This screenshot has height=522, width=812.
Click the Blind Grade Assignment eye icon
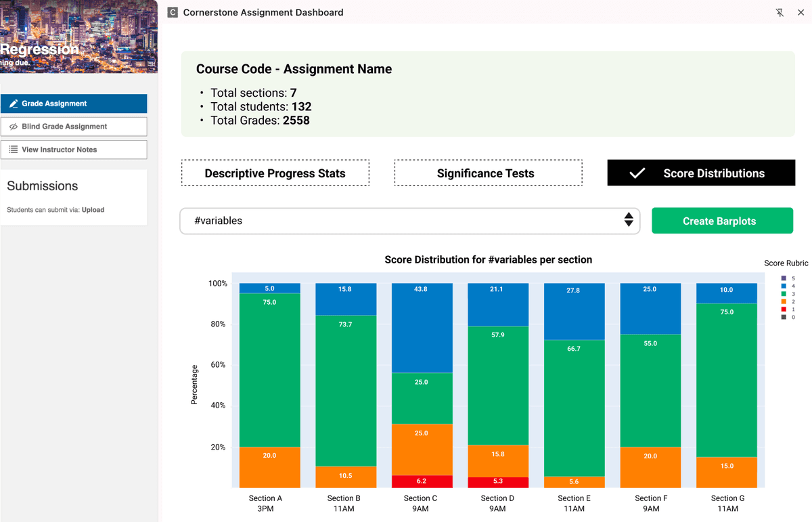tap(14, 126)
